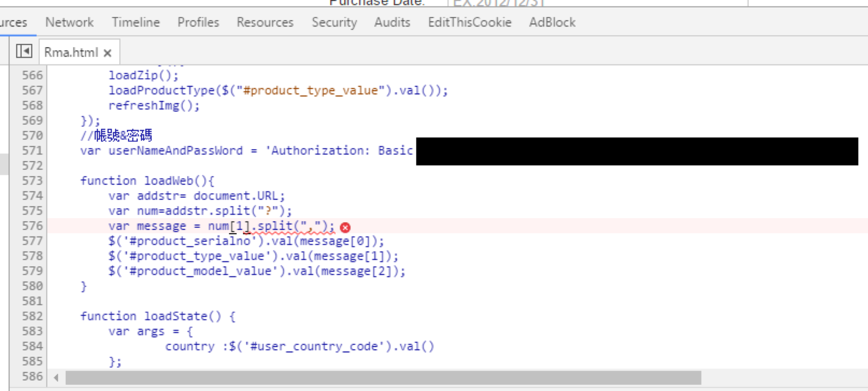Click line number 573 in the gutter
868x391 pixels.
coord(32,181)
